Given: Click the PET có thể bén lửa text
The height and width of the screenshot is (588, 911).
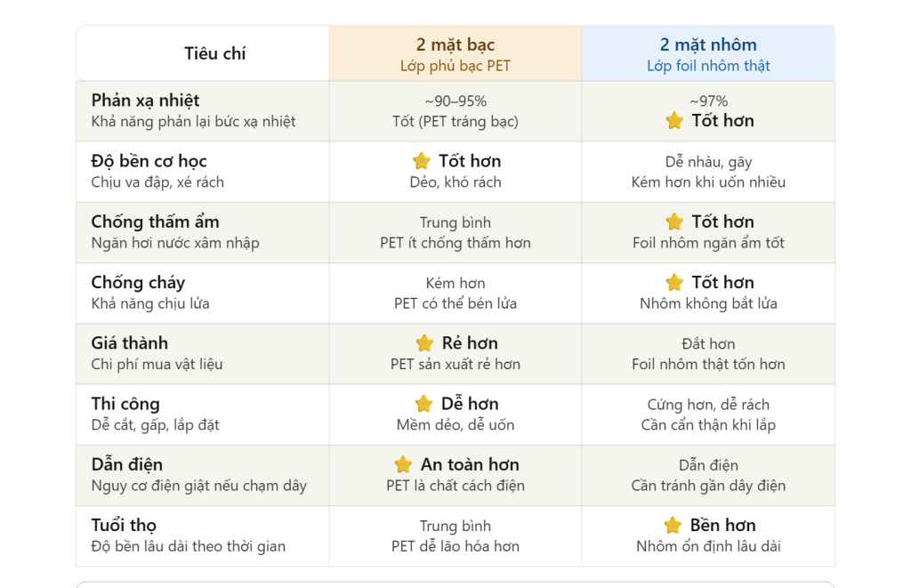Looking at the screenshot, I should (x=455, y=303).
